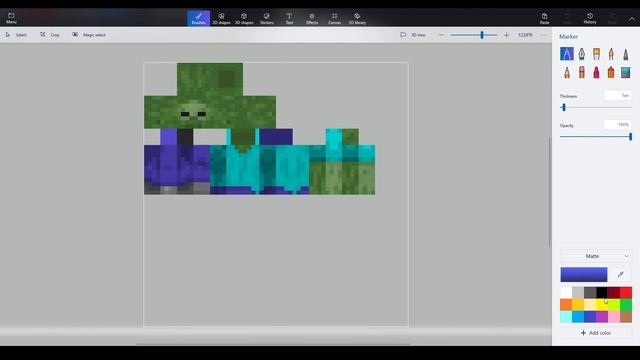The height and width of the screenshot is (360, 640).
Task: Select the Fill bucket tool
Action: tap(626, 73)
